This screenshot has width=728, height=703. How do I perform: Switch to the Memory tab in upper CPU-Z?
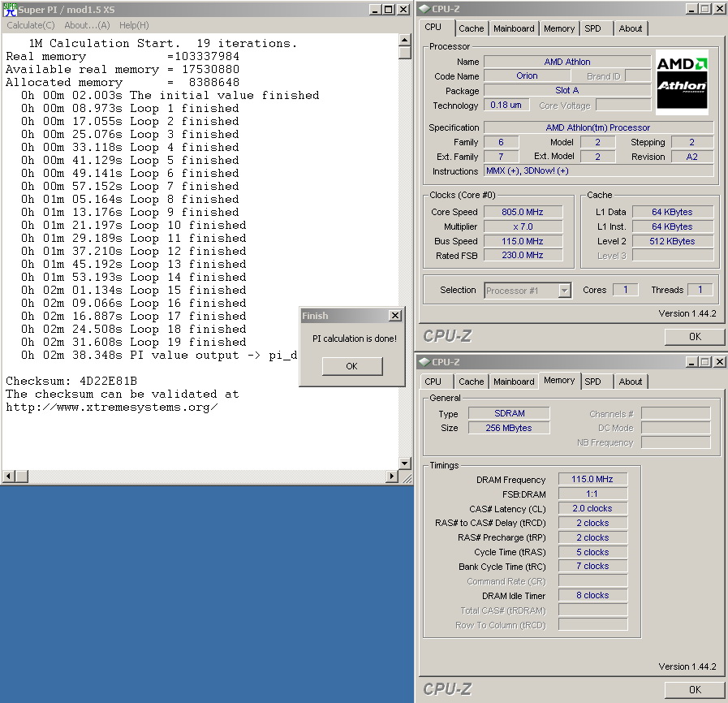(559, 28)
